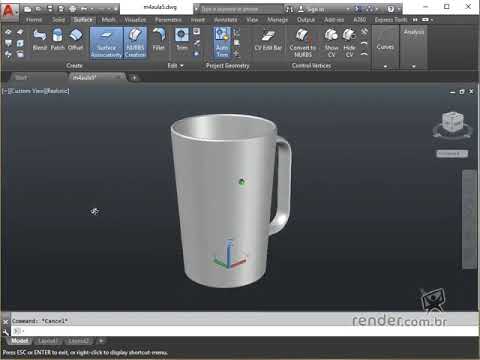Click the A360 ribbon tab

(x=360, y=20)
